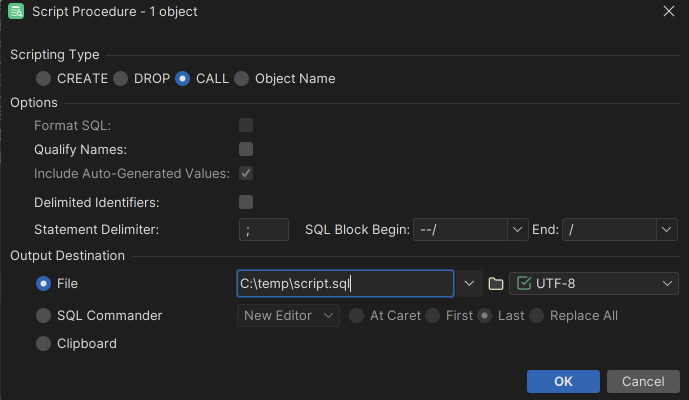Select the CALL scripting type
The width and height of the screenshot is (689, 400).
182,78
